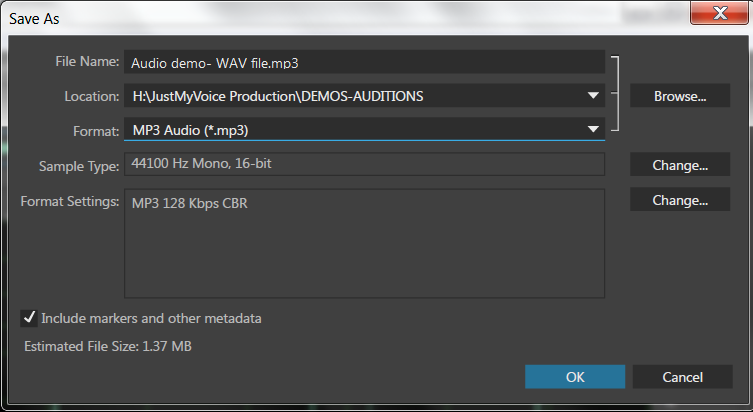Viewport: 753px width, 412px height.
Task: Click the Sample Type 44100 Hz Mono field
Action: pos(365,164)
